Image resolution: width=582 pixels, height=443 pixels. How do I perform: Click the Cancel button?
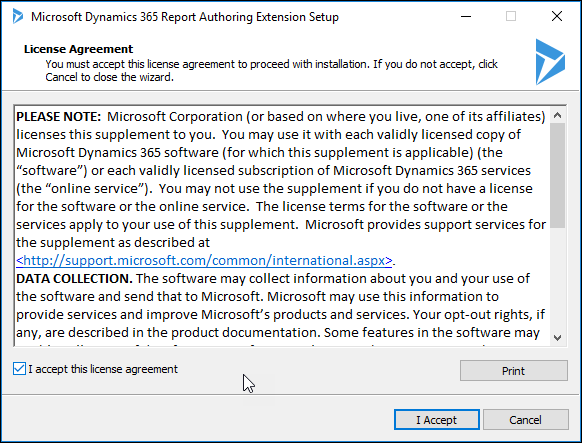click(x=525, y=420)
